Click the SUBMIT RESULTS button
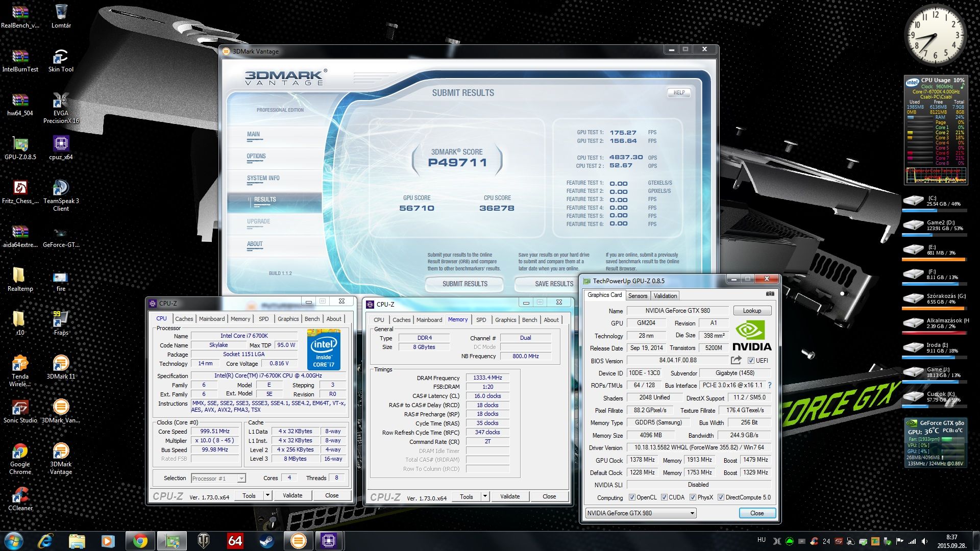980x551 pixels. [464, 284]
